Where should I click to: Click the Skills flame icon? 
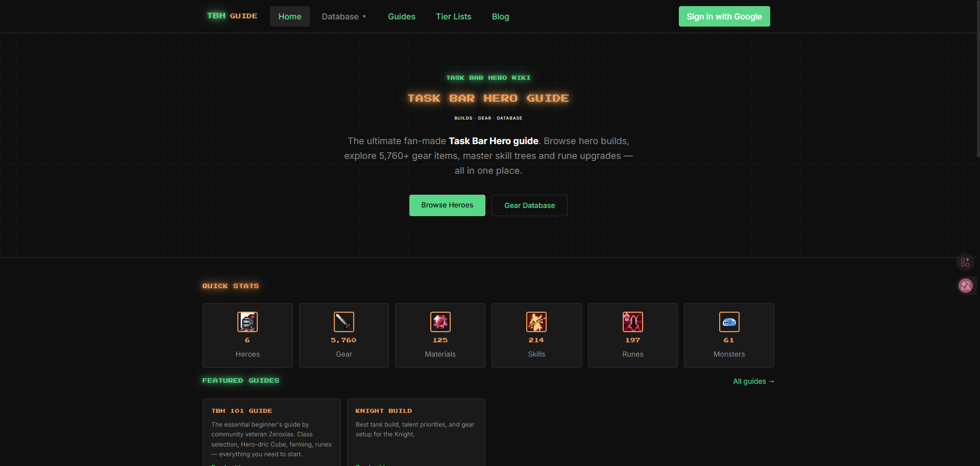click(x=536, y=322)
